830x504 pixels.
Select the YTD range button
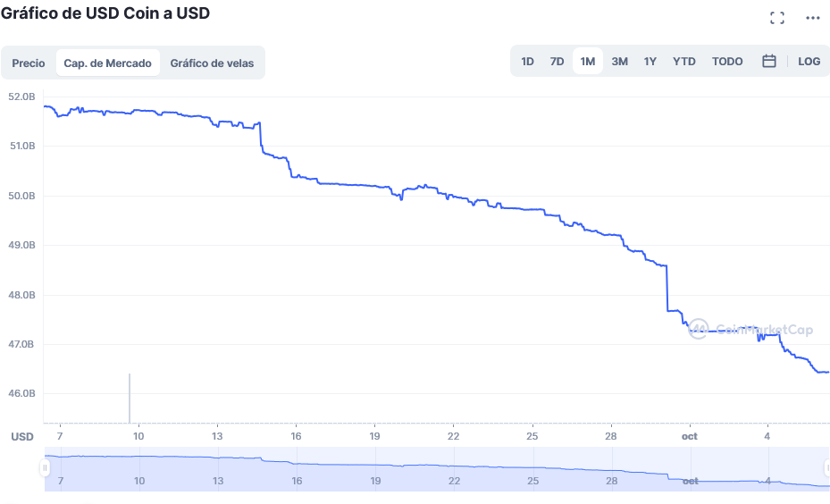coord(683,62)
